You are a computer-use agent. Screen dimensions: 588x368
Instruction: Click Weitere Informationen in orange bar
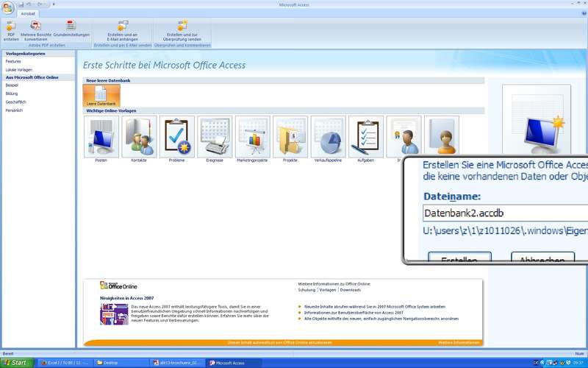click(459, 342)
